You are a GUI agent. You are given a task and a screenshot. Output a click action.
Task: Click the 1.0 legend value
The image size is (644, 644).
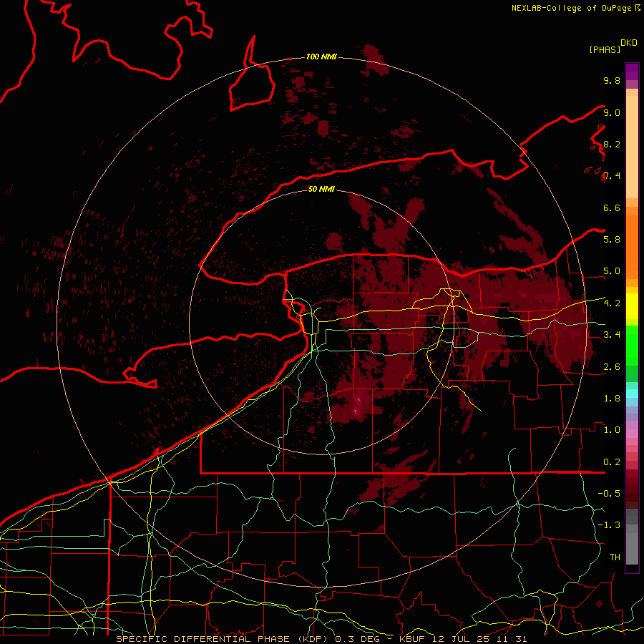(612, 429)
